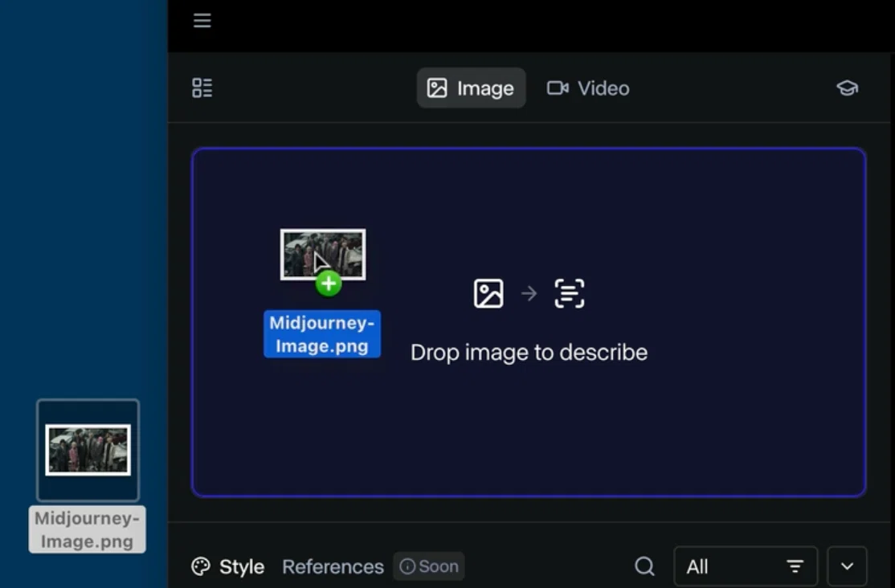Click the filter lines icon

[x=795, y=566]
